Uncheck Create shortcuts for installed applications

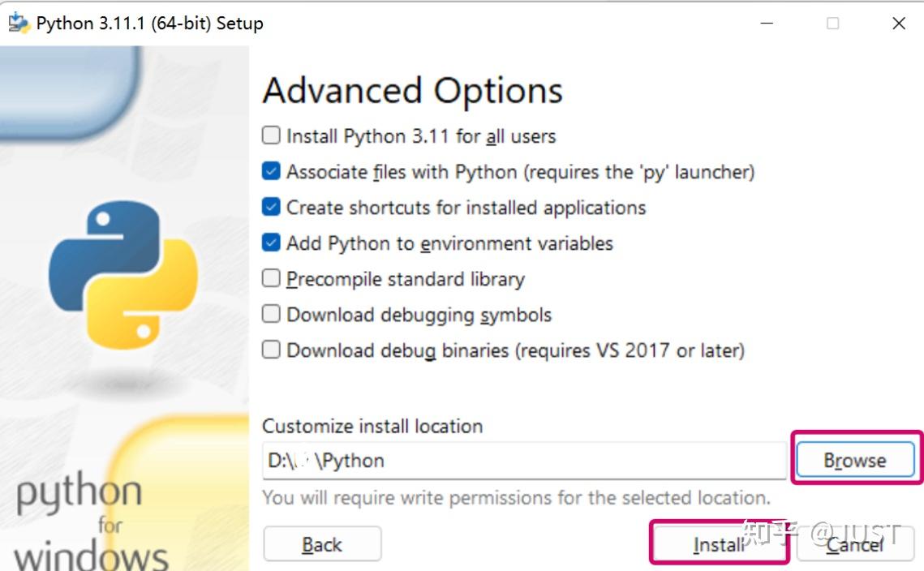point(271,207)
